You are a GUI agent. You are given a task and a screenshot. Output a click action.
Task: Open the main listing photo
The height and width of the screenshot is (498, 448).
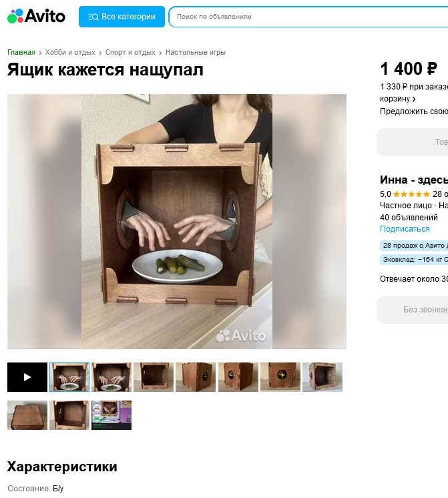177,222
